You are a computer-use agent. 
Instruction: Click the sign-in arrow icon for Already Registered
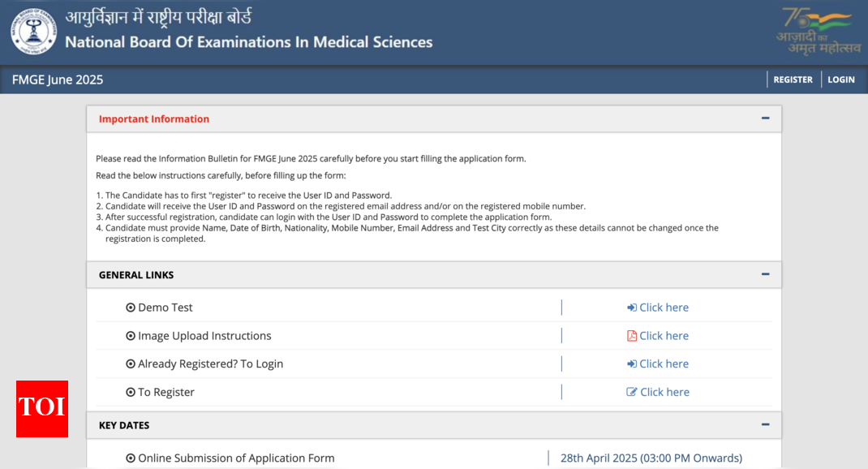(x=632, y=364)
